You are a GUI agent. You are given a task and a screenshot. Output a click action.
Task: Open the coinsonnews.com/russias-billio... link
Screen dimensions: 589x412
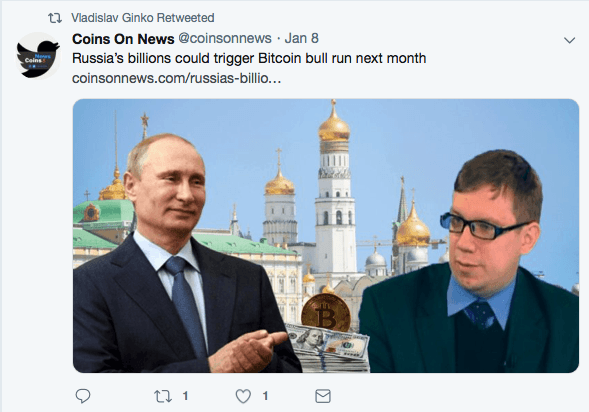point(177,78)
